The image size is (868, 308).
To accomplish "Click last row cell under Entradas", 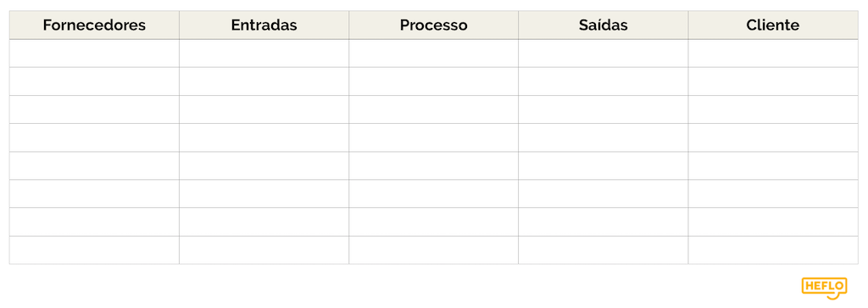I will (x=264, y=250).
